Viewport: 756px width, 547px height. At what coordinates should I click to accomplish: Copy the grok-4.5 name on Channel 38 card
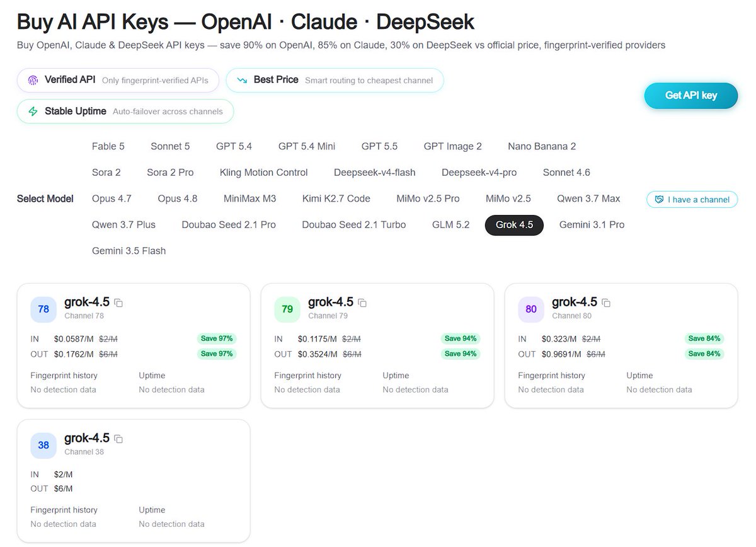(118, 439)
